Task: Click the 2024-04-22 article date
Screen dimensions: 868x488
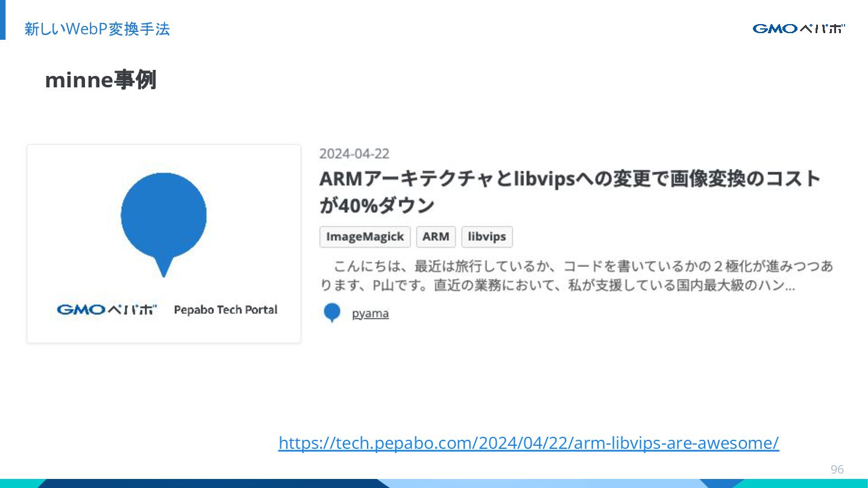Action: pos(354,154)
